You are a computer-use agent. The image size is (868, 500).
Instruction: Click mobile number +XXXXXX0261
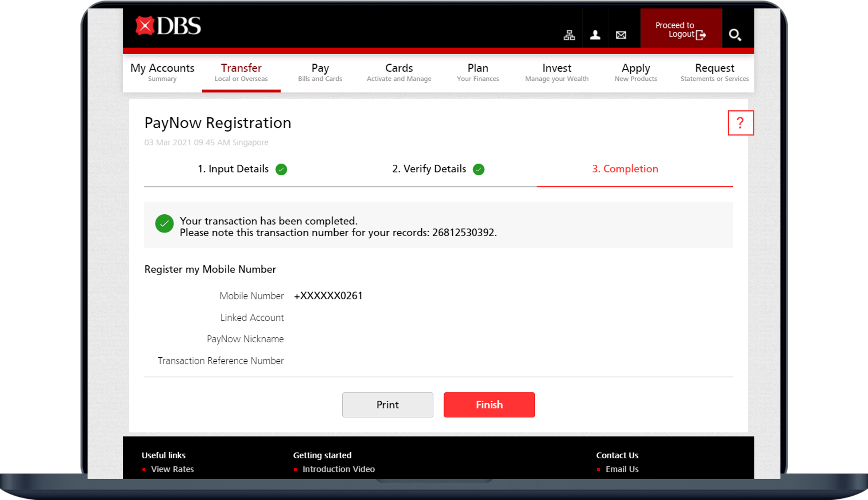328,296
